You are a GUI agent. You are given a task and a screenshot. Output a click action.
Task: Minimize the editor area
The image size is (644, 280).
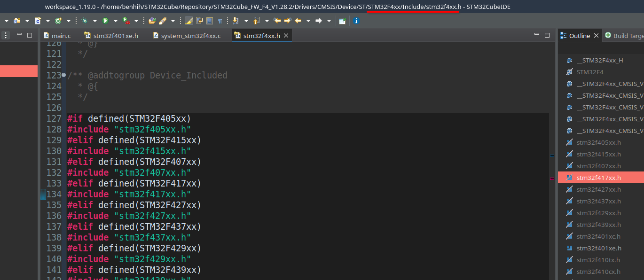[x=537, y=34]
